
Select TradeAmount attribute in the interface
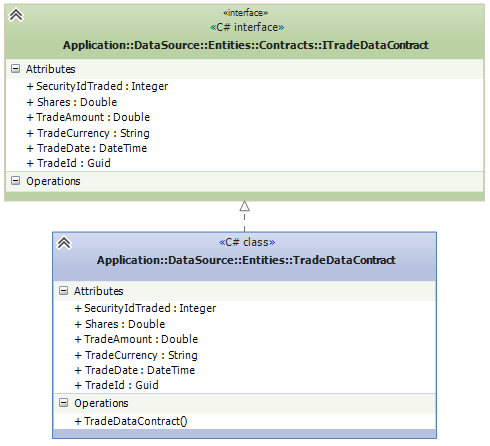(x=88, y=117)
